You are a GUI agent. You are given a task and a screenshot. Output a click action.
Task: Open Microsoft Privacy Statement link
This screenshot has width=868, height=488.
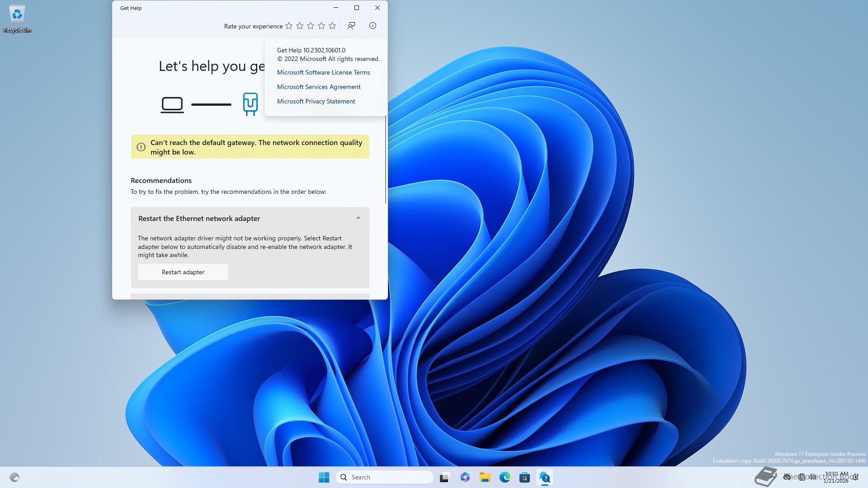pyautogui.click(x=316, y=101)
